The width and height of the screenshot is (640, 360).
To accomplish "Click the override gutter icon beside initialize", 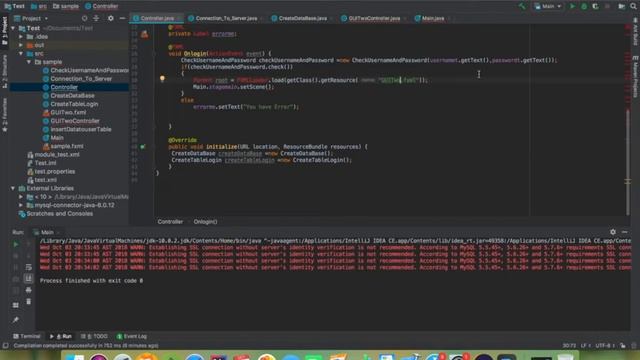I will pos(143,147).
